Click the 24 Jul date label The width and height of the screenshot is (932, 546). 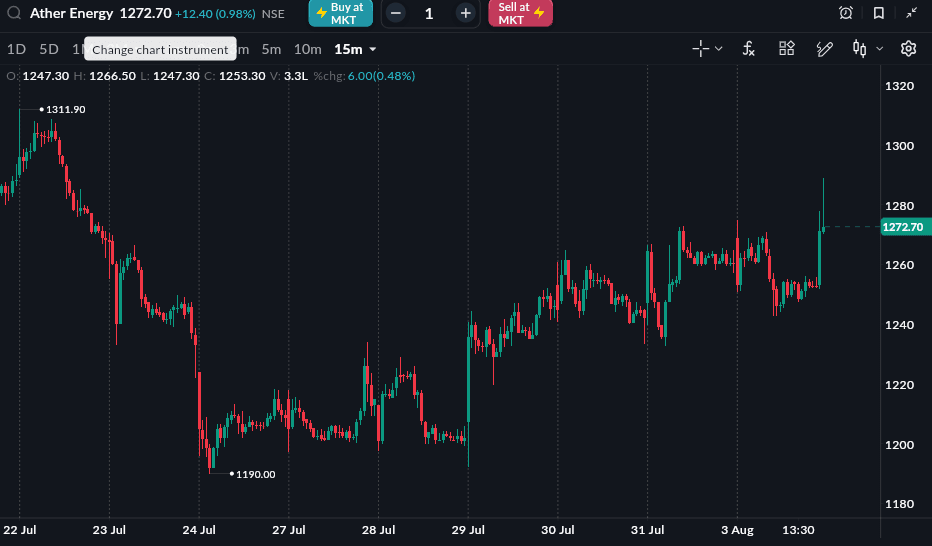[x=199, y=530]
